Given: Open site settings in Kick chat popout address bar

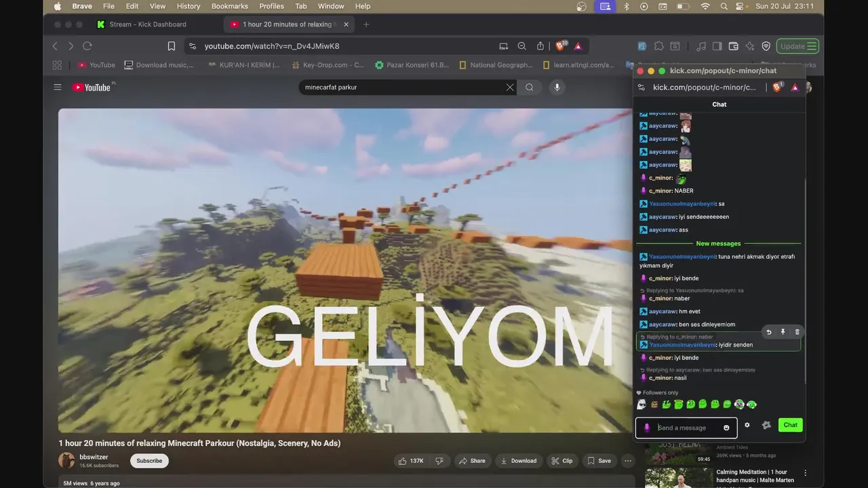Looking at the screenshot, I should click(642, 87).
